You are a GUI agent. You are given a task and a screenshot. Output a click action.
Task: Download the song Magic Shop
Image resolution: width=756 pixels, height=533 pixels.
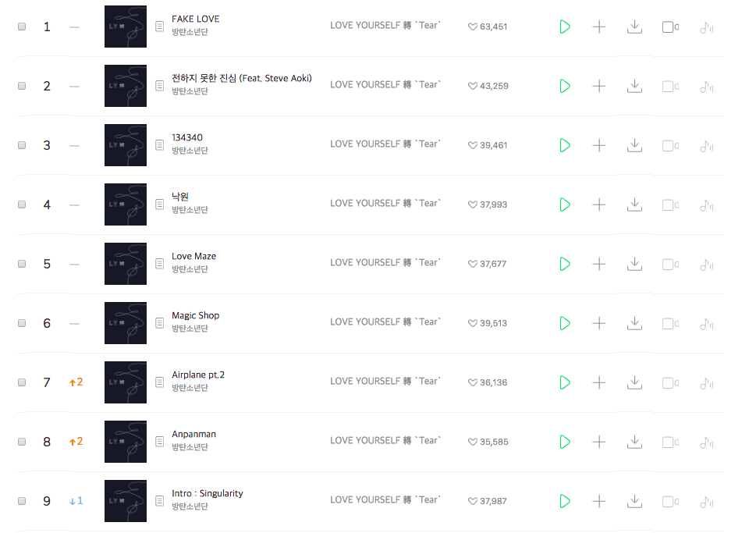634,323
